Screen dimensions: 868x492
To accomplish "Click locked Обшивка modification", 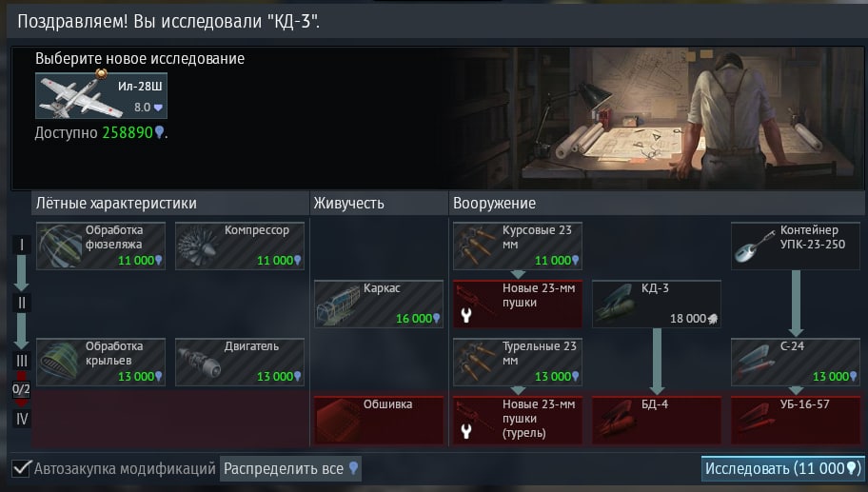I will 379,420.
